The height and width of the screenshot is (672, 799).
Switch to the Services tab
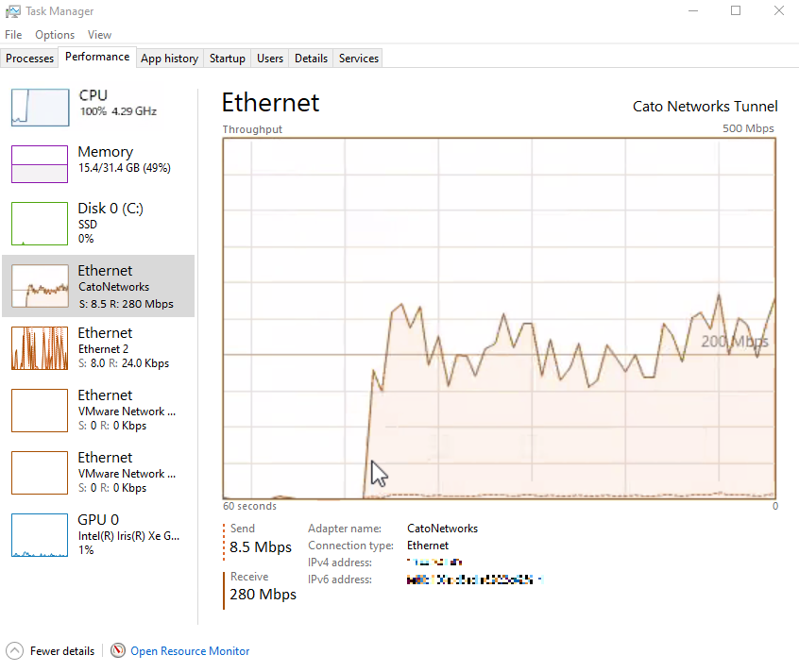[359, 59]
